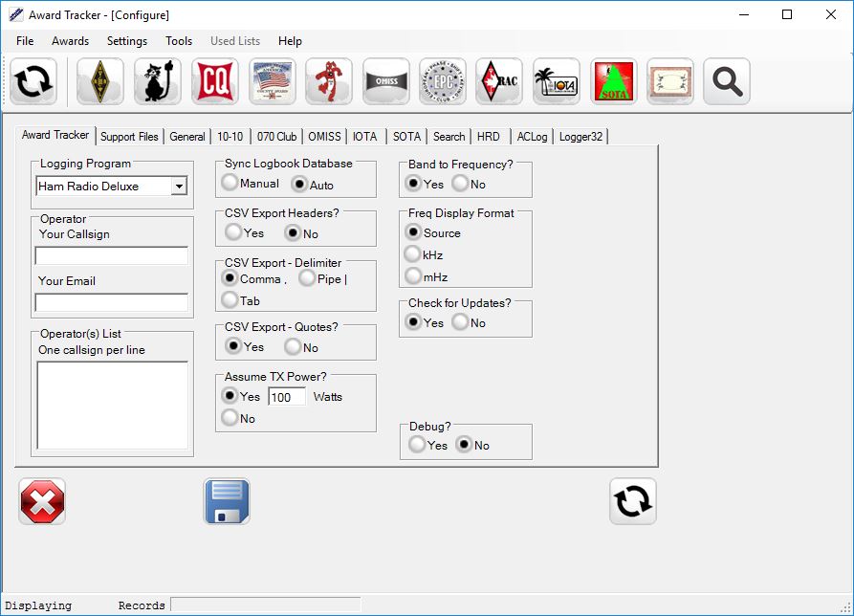Click the red X cancel icon
This screenshot has width=854, height=616.
(42, 501)
